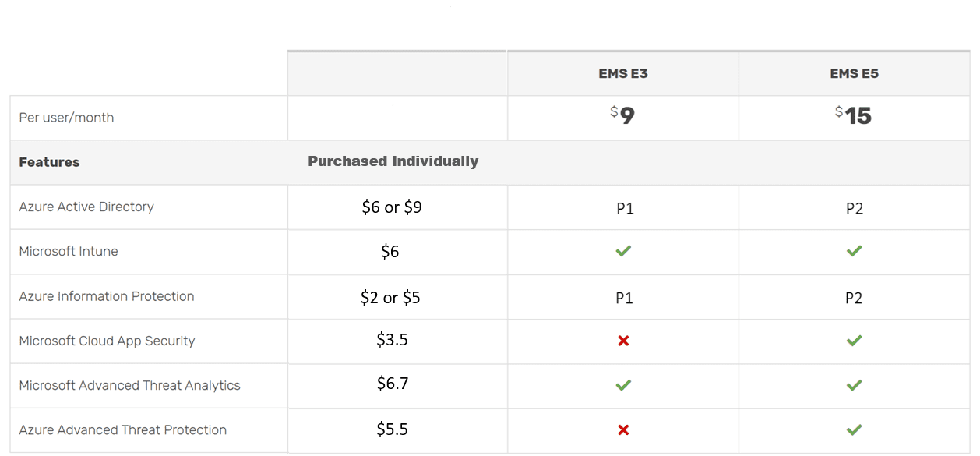Click the red X for Cloud App Security under E3
Image resolution: width=980 pixels, height=456 pixels.
[x=623, y=341]
